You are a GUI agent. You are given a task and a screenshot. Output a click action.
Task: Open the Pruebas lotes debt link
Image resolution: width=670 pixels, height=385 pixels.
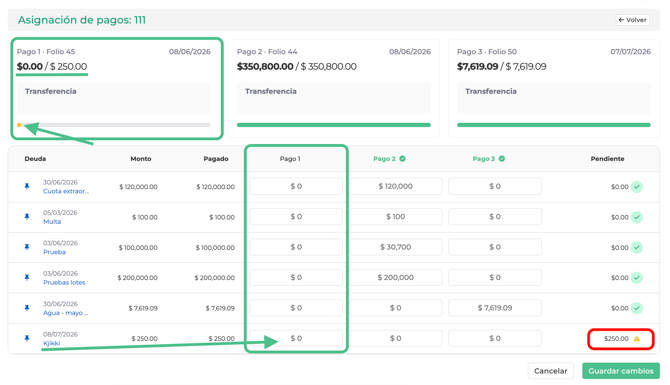coord(64,282)
